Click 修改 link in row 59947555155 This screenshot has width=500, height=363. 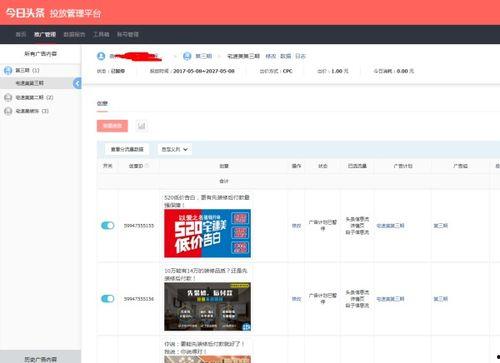(x=296, y=226)
